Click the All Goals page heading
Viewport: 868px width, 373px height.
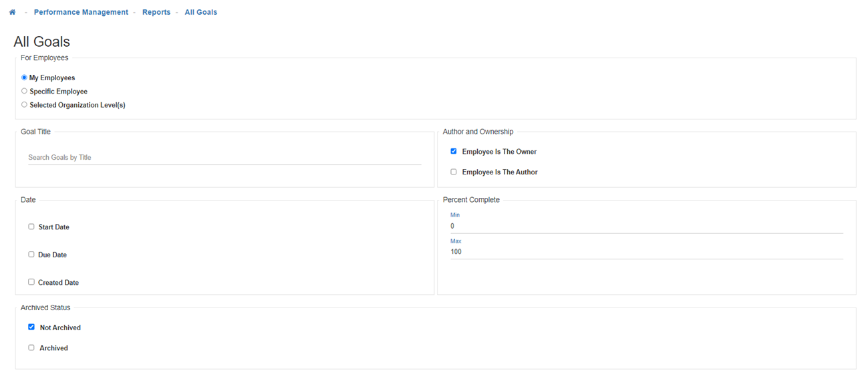pyautogui.click(x=42, y=42)
